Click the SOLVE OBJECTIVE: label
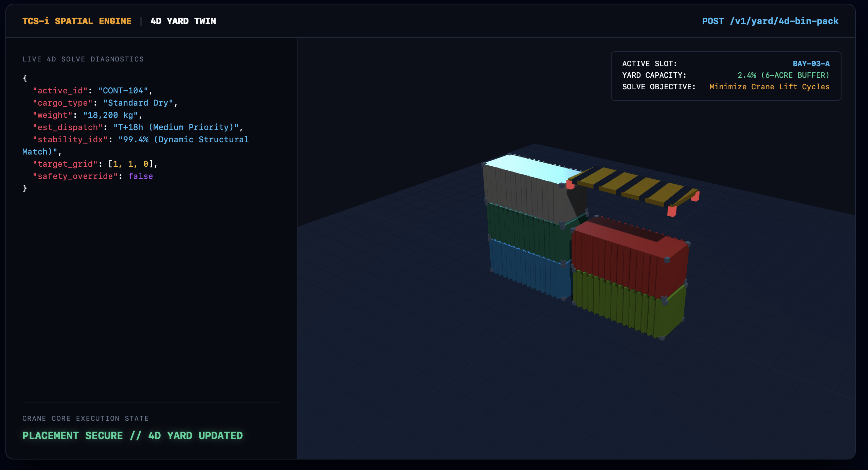This screenshot has width=868, height=470. pyautogui.click(x=659, y=87)
